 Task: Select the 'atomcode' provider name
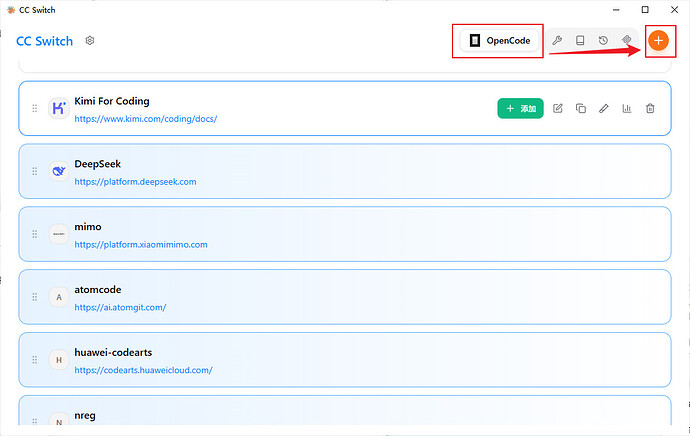click(98, 290)
